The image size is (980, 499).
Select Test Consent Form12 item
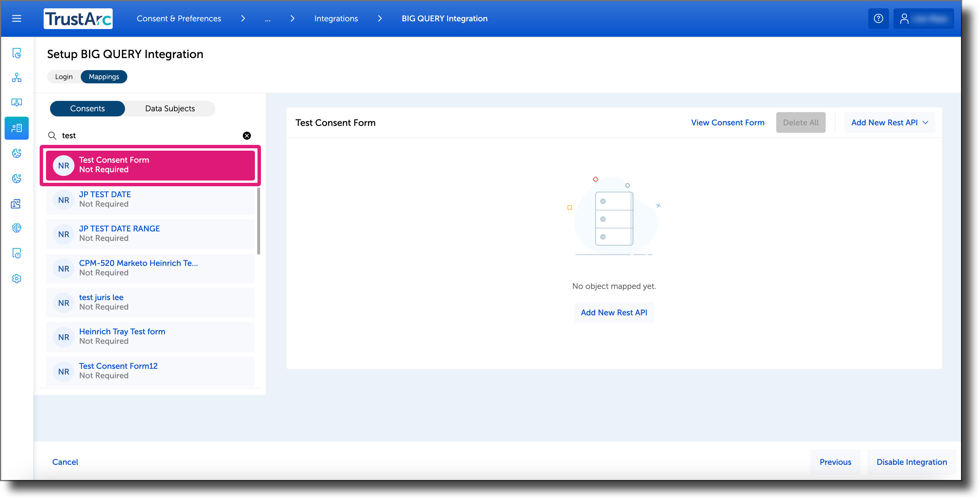[150, 371]
